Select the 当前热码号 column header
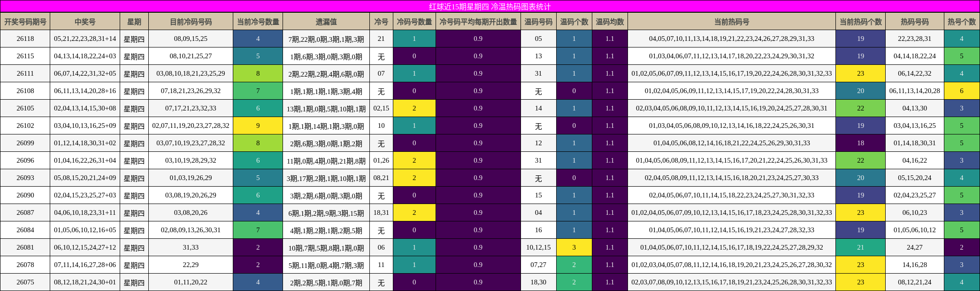Viewport: 980px width, 291px height. coord(732,22)
